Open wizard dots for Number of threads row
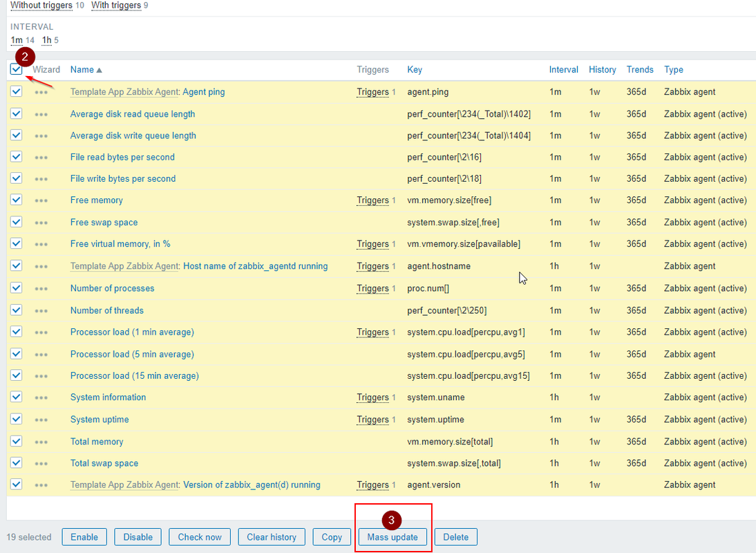 click(x=41, y=310)
